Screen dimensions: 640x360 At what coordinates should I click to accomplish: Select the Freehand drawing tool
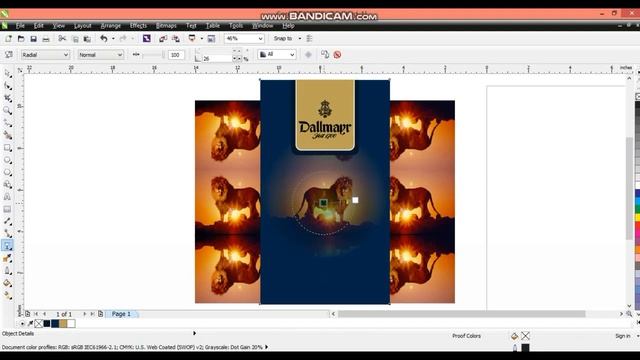point(7,123)
